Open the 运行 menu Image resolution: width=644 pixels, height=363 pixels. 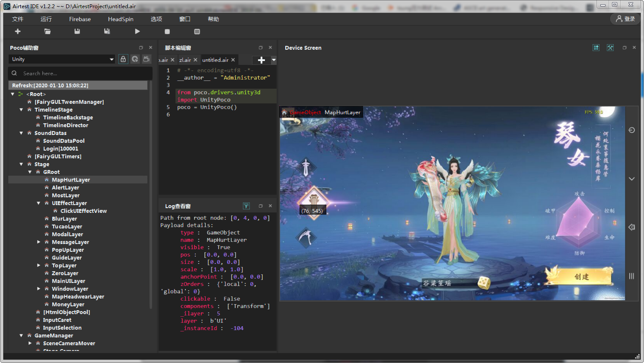tap(46, 19)
